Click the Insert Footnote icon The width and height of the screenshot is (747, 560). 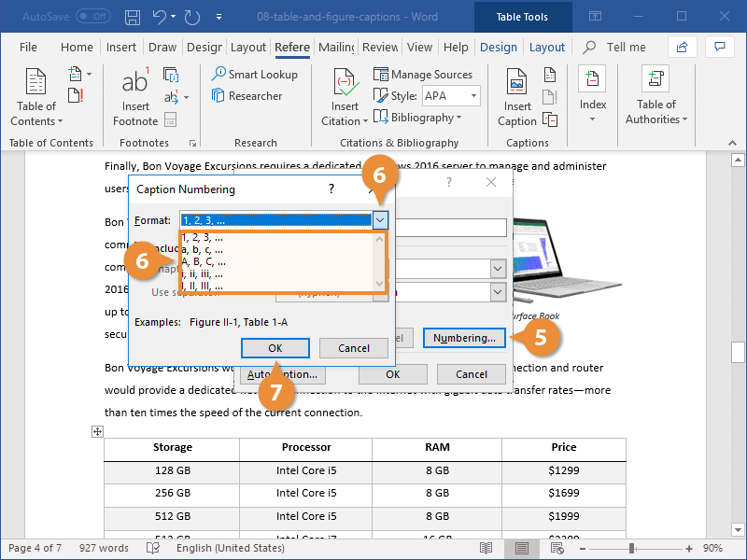coord(135,82)
